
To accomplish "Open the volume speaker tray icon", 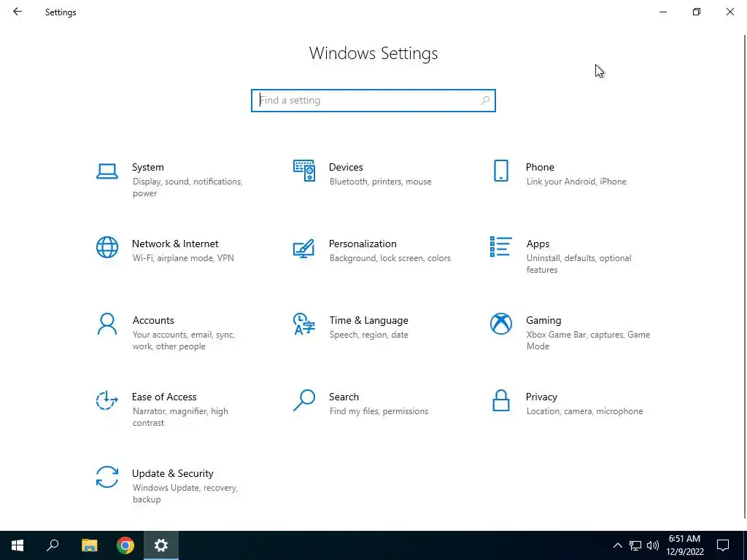I will 653,545.
